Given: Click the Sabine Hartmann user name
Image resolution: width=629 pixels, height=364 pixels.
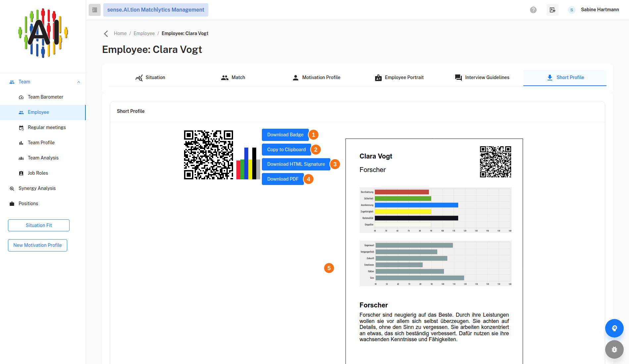Looking at the screenshot, I should 600,10.
